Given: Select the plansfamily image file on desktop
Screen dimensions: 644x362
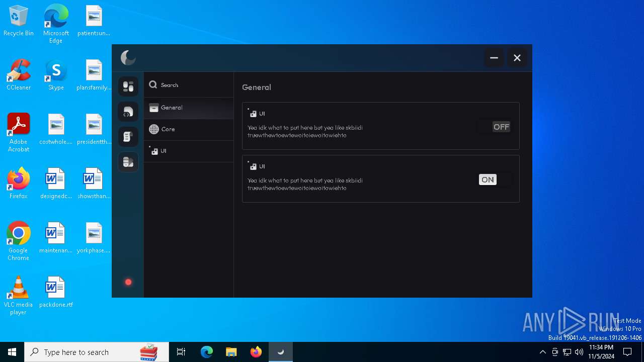Looking at the screenshot, I should point(94,75).
